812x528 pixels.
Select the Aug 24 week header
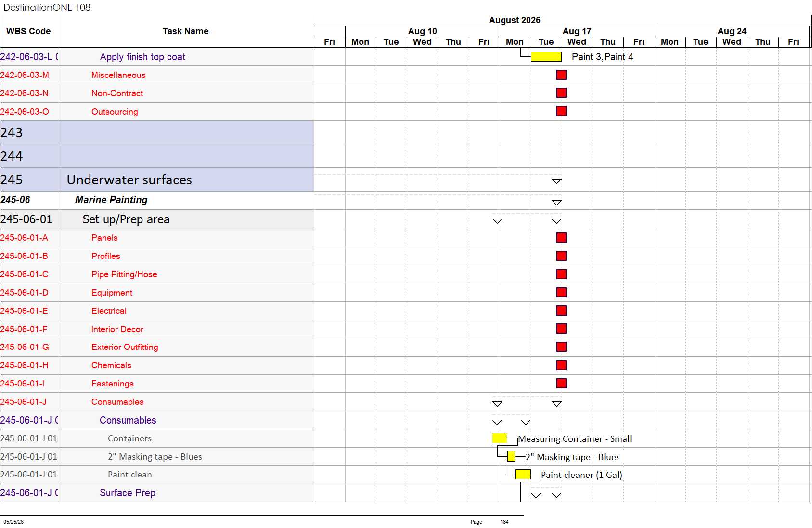[732, 31]
